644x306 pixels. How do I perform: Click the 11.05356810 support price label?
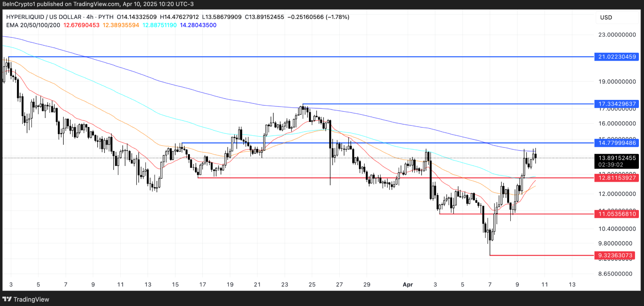[616, 214]
